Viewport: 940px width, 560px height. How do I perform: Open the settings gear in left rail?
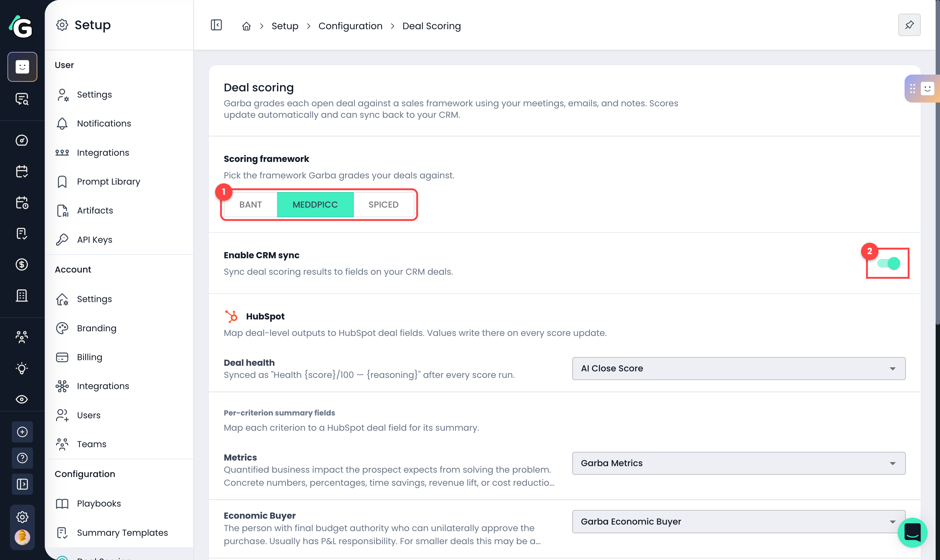[x=22, y=517]
